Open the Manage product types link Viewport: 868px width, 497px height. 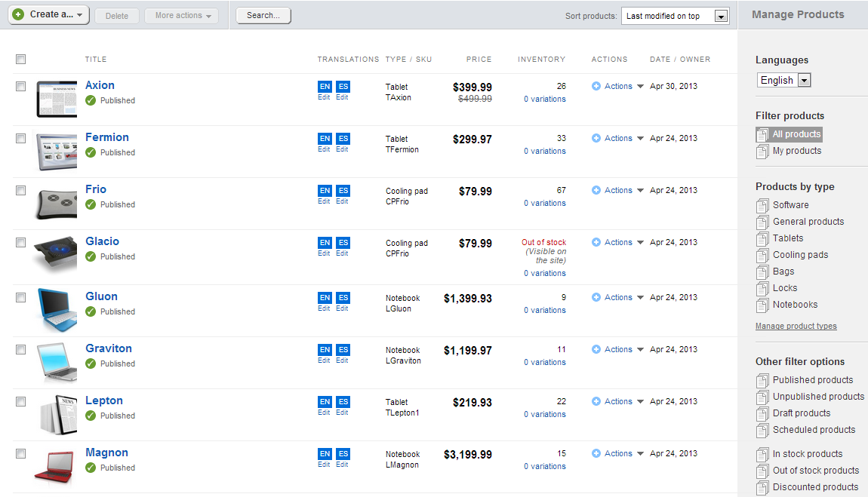[796, 327]
